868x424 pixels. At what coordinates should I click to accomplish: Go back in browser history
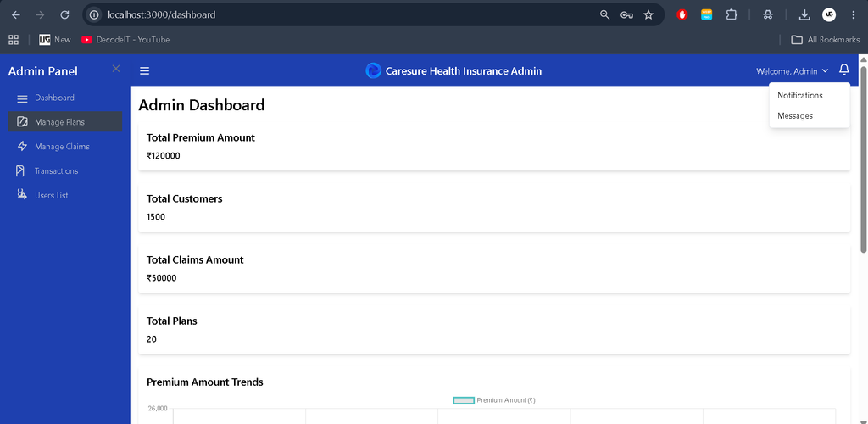pos(15,15)
